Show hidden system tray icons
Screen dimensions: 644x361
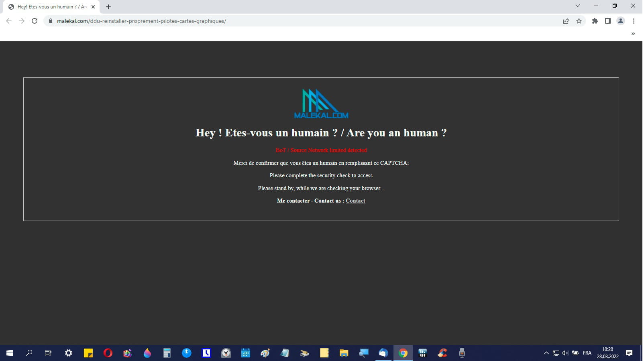coord(546,353)
